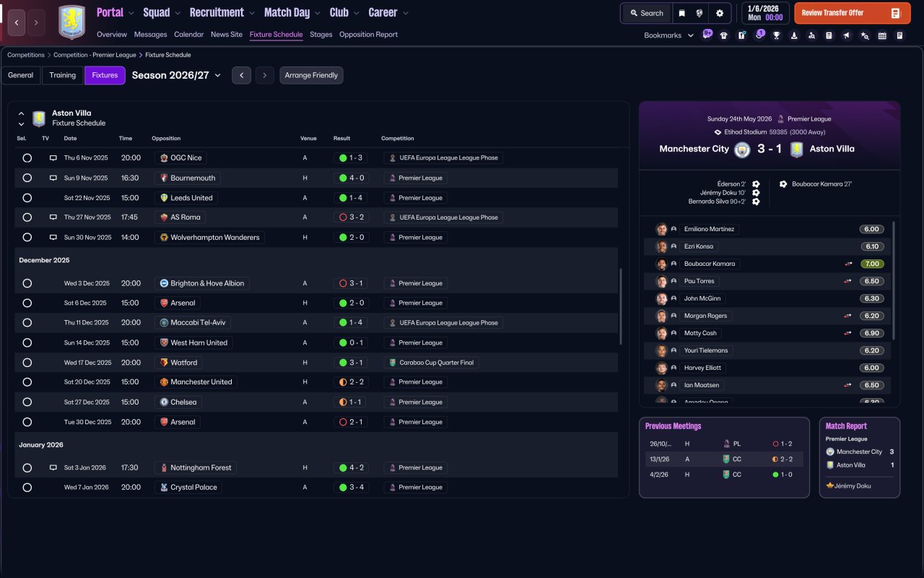Click the TV icon on the OGC Nice row
Screen dimensions: 924x578
click(53, 158)
